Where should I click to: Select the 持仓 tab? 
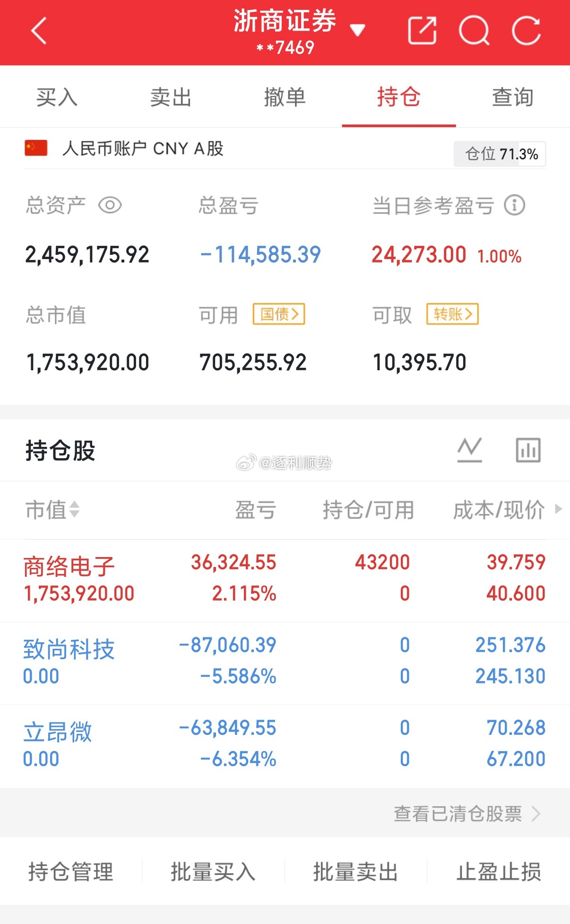coord(399,97)
